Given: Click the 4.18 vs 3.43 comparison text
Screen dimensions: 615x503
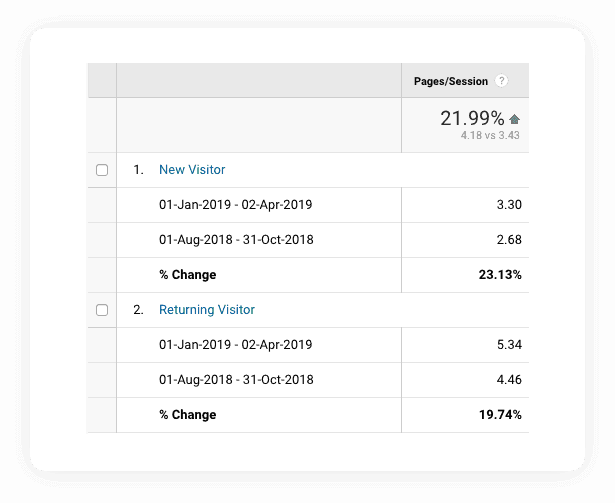Looking at the screenshot, I should (490, 135).
